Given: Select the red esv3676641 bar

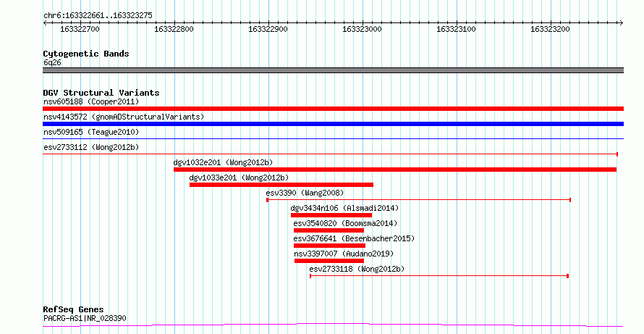Looking at the screenshot, I should coord(329,246).
